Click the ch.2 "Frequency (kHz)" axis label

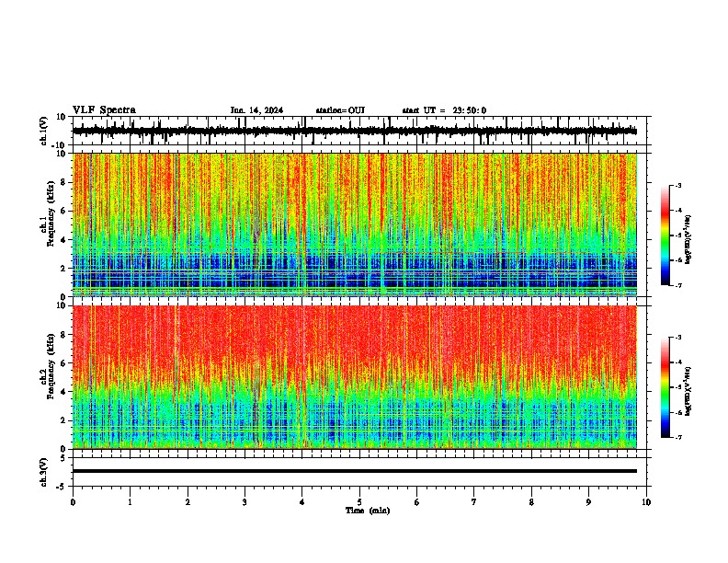pyautogui.click(x=51, y=367)
